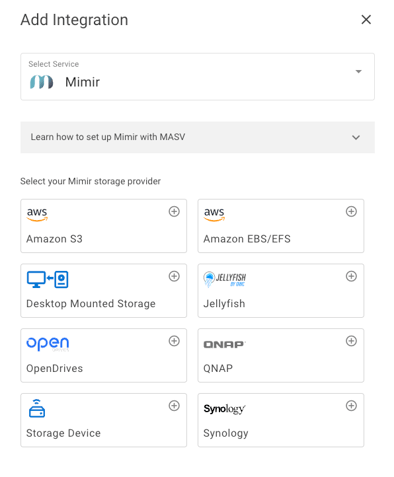Add Synology using its plus icon
The height and width of the screenshot is (477, 394).
[351, 406]
